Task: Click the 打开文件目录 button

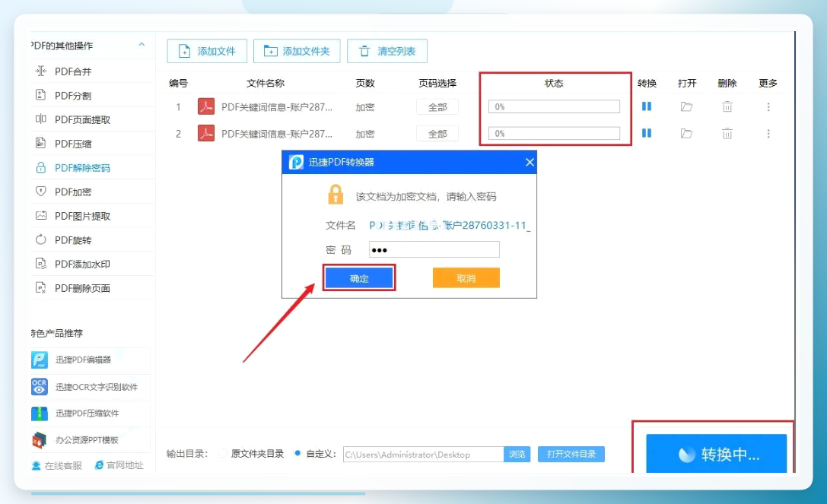Action: (571, 454)
